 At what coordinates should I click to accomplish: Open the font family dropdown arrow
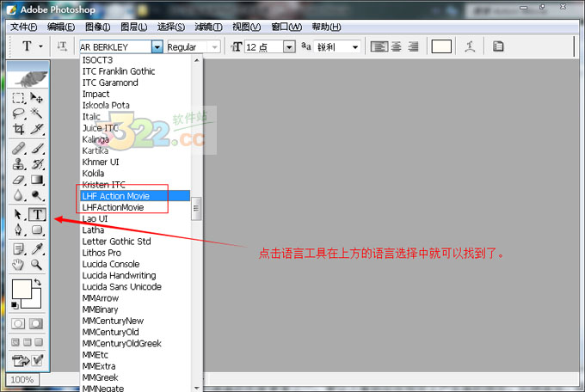(157, 47)
